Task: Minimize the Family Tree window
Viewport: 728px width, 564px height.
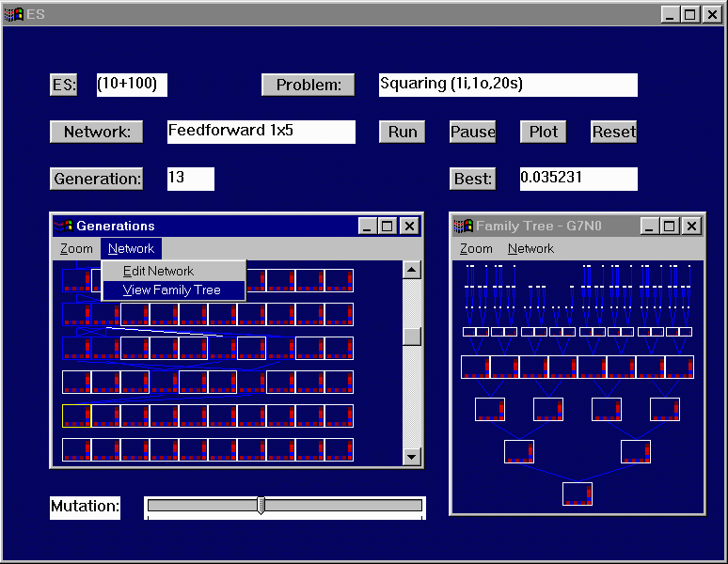Action: [x=649, y=226]
